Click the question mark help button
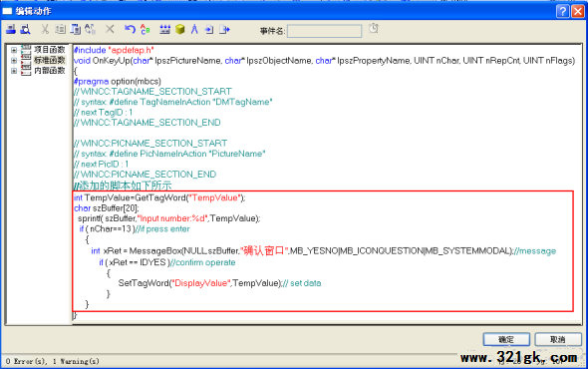 [x=562, y=11]
